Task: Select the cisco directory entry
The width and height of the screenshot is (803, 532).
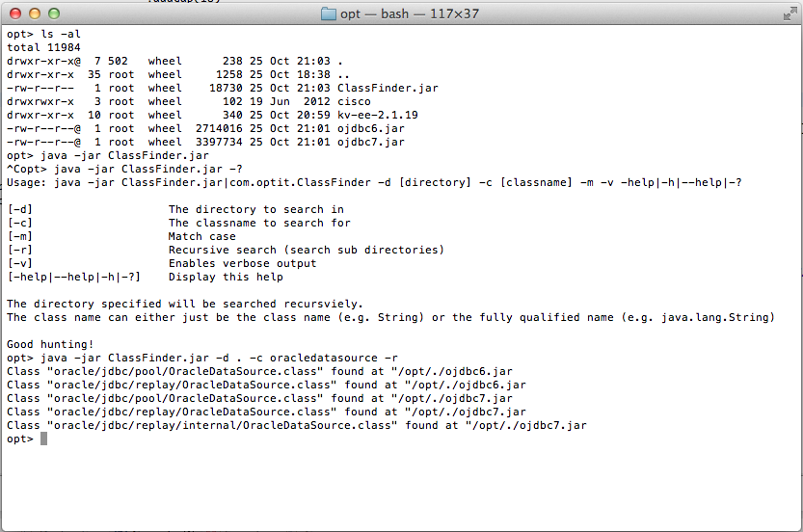Action: pos(354,101)
